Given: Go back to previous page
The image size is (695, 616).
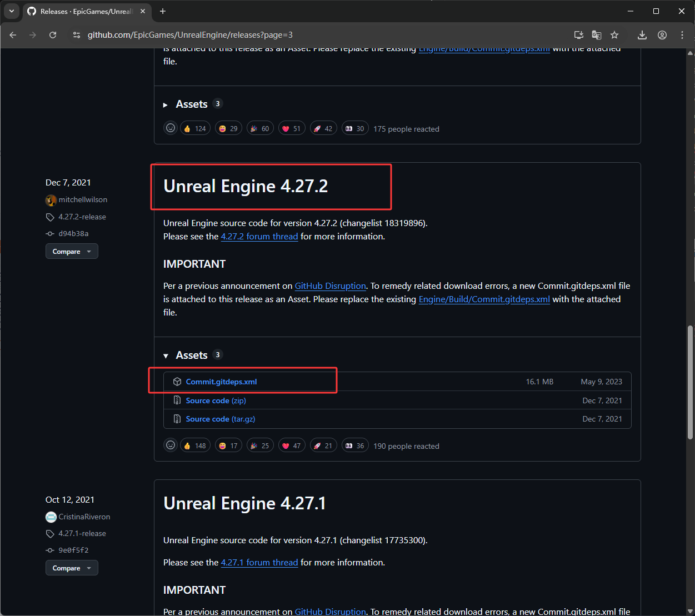Looking at the screenshot, I should (x=13, y=35).
